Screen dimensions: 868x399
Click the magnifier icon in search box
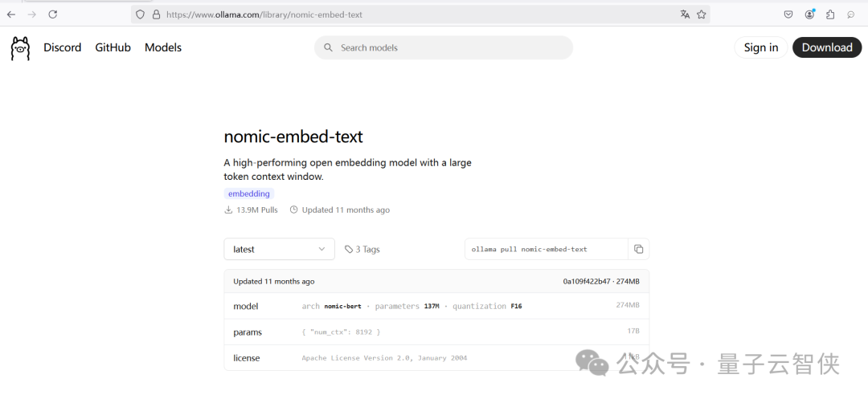click(328, 47)
